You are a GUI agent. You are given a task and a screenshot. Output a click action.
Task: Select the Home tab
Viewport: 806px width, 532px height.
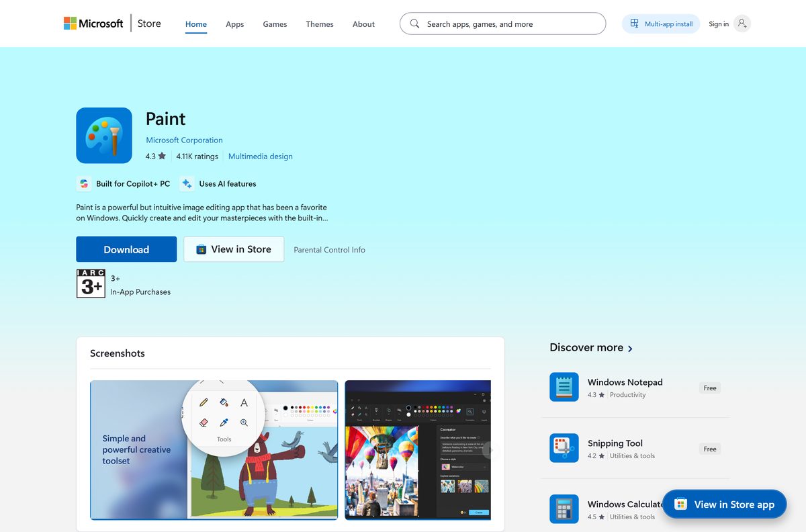click(196, 24)
